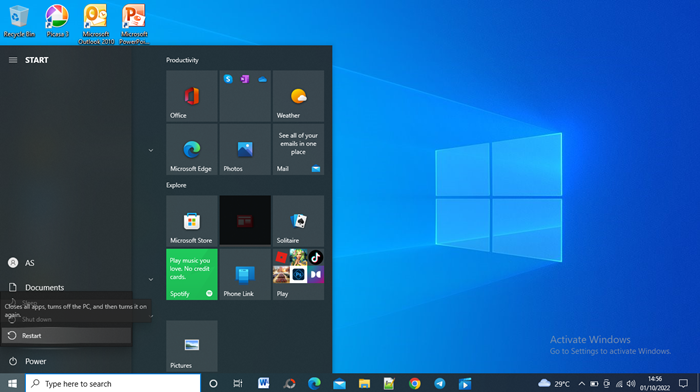
Task: Open Task View on taskbar
Action: tap(238, 383)
